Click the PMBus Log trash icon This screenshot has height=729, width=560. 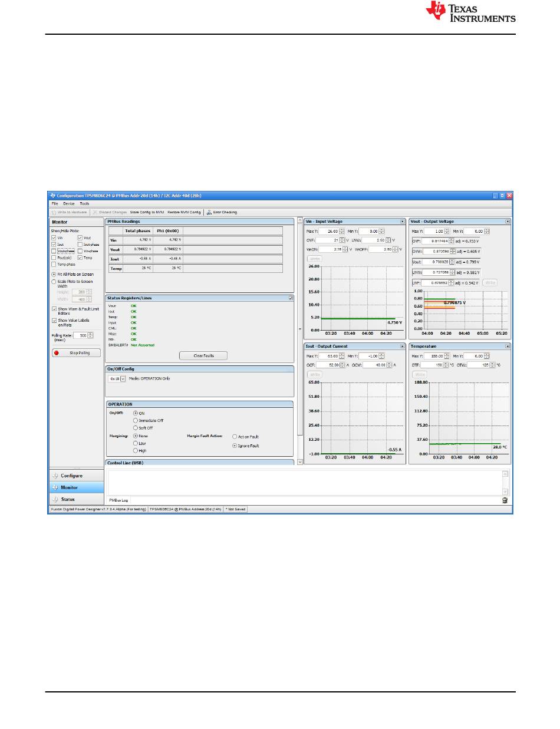tap(505, 500)
